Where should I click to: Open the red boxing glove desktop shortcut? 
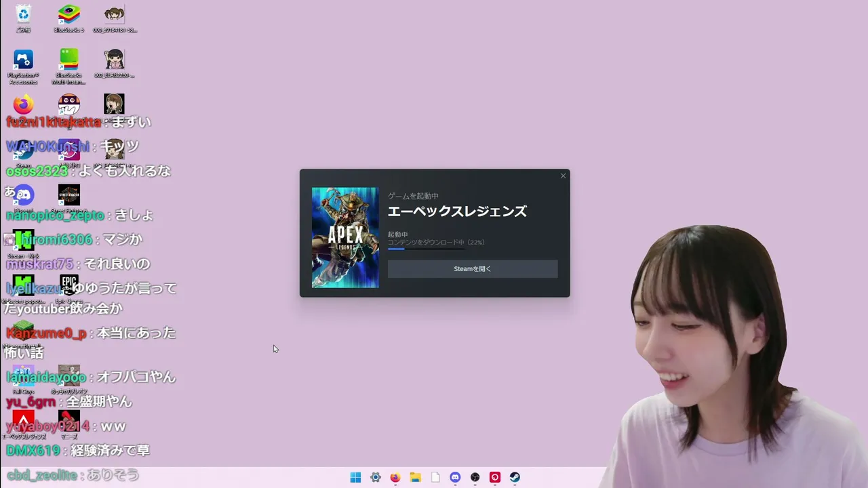[68, 424]
